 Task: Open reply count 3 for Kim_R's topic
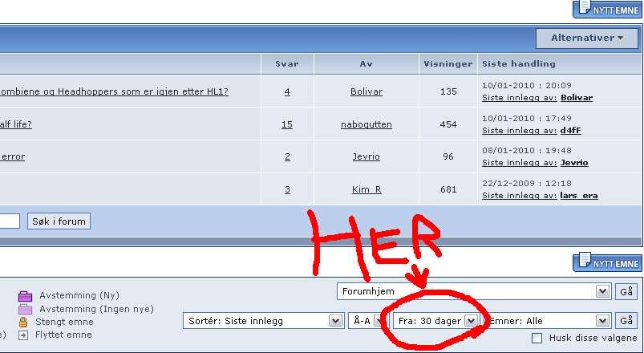pyautogui.click(x=287, y=189)
